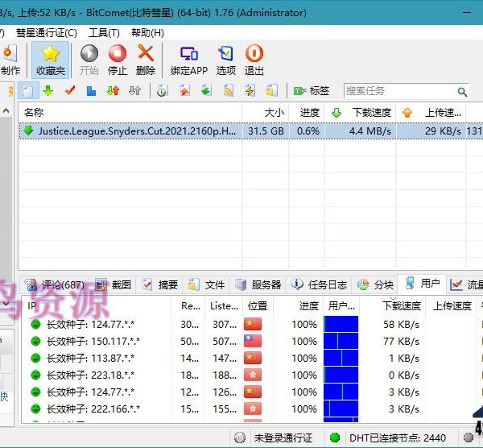Click the search magnifier in 搜索任务 box
This screenshot has height=448, width=483.
coord(462,92)
